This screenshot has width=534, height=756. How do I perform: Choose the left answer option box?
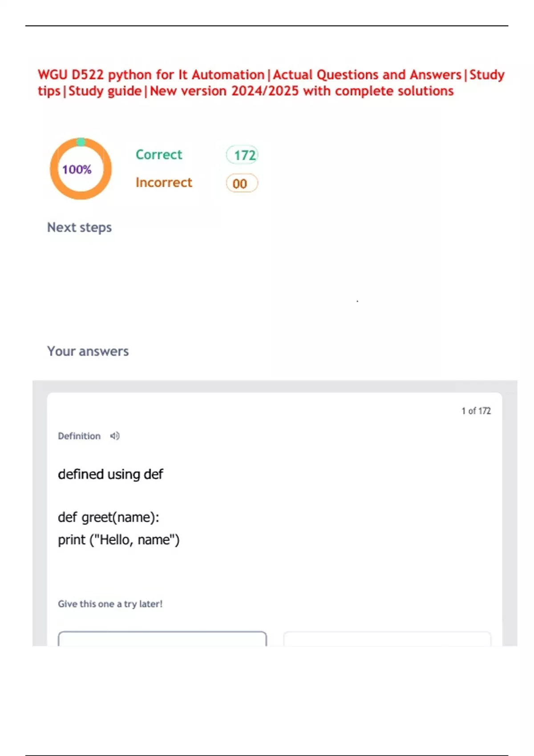[162, 639]
